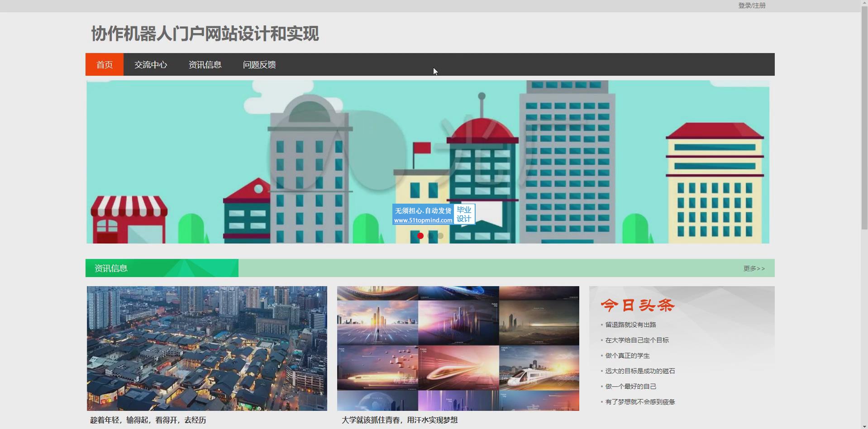Image resolution: width=868 pixels, height=429 pixels.
Task: Read headline 留退路就没有出路
Action: pos(630,324)
